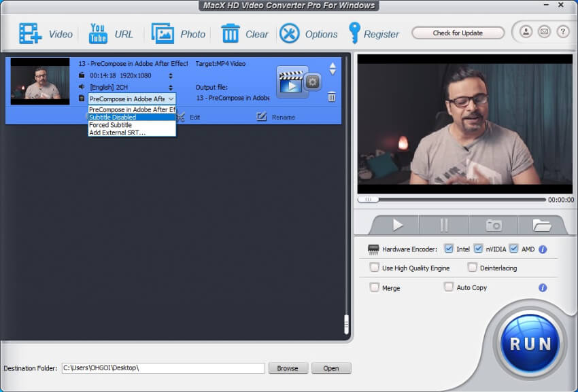Open the codec settings gear icon
578x392 pixels.
point(313,82)
